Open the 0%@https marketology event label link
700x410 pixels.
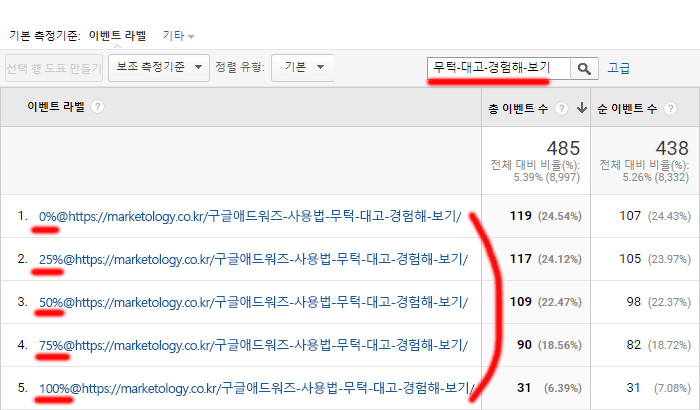[x=250, y=216]
